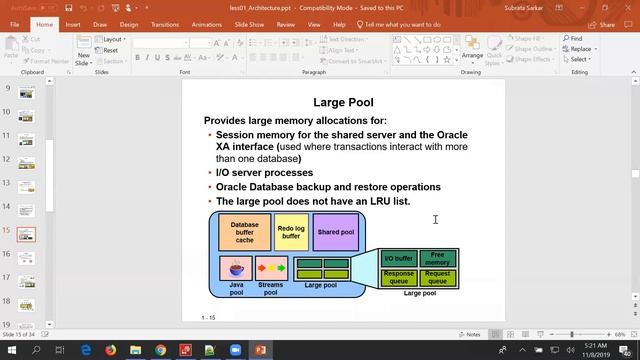Click the New Slide button
The image size is (640, 360).
point(83,51)
